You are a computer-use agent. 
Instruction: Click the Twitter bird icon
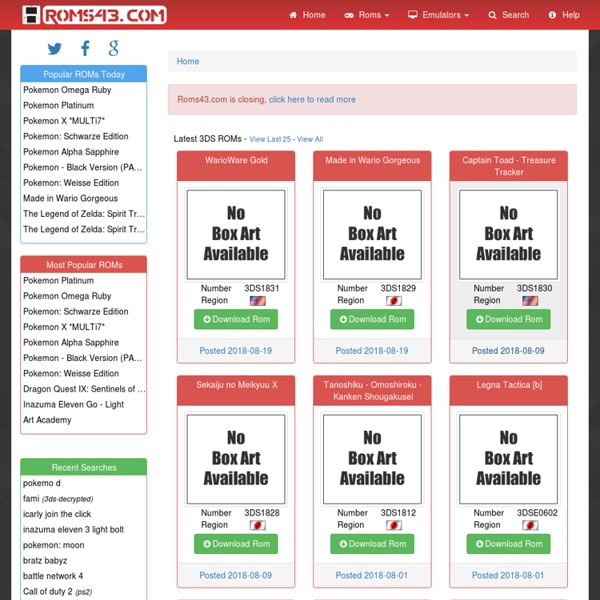pyautogui.click(x=54, y=48)
